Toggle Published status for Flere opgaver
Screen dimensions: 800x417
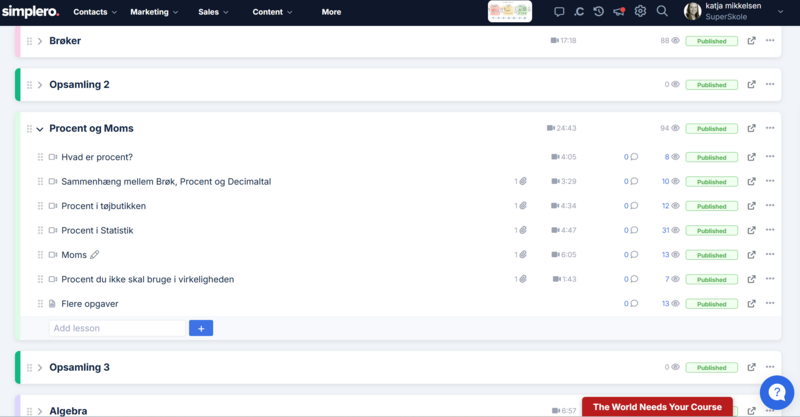(x=711, y=304)
